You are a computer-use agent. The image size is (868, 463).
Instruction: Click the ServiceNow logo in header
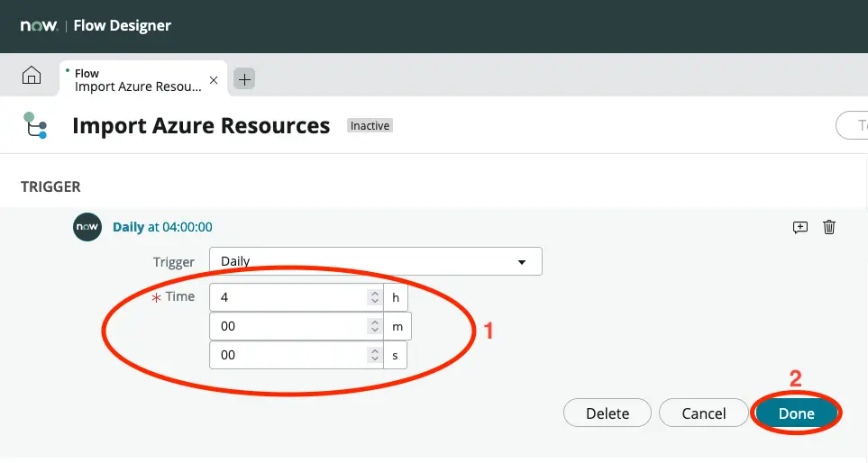[x=39, y=25]
